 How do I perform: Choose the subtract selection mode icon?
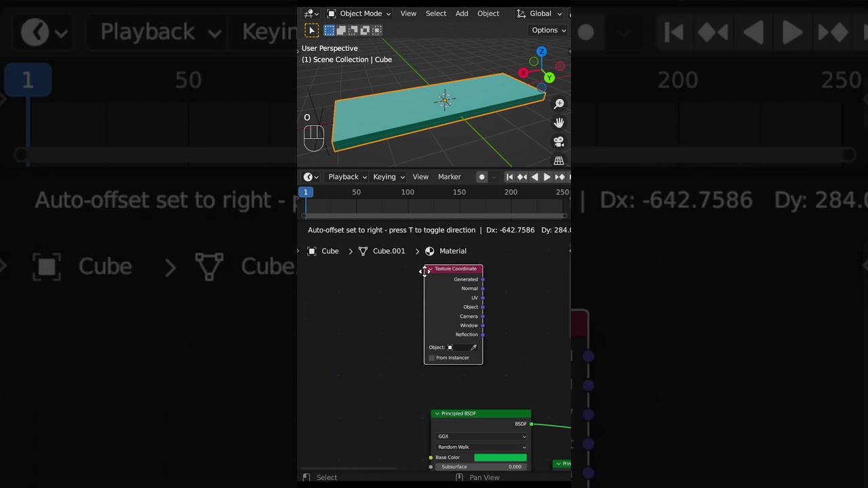[353, 30]
